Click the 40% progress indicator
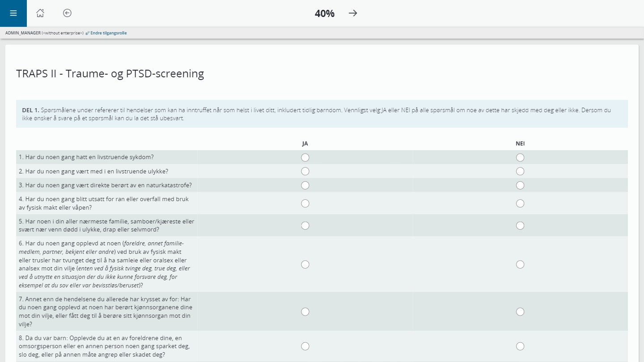This screenshot has width=644, height=362. 324,13
